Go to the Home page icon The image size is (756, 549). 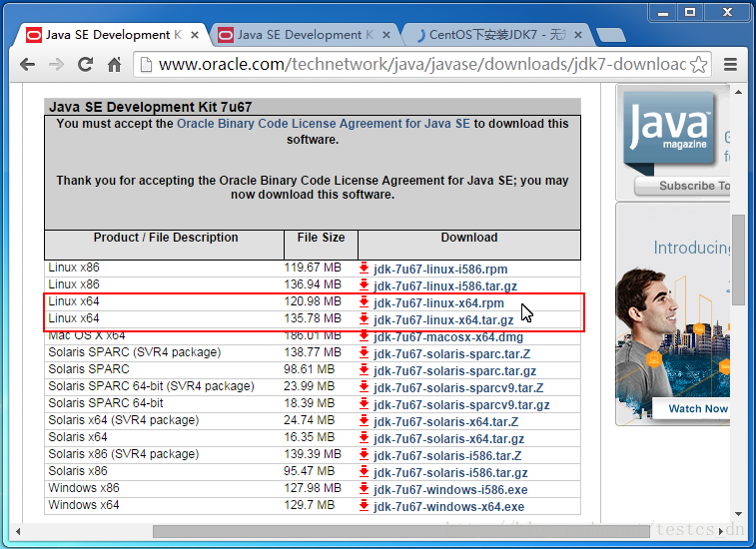[x=114, y=64]
